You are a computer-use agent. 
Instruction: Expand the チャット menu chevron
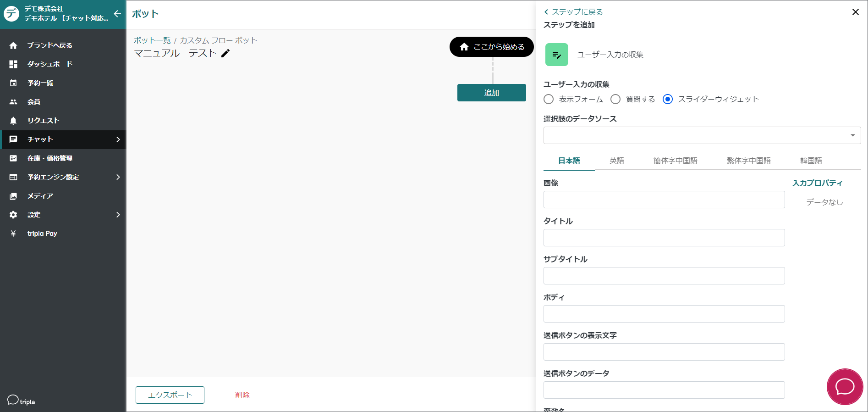(x=118, y=139)
